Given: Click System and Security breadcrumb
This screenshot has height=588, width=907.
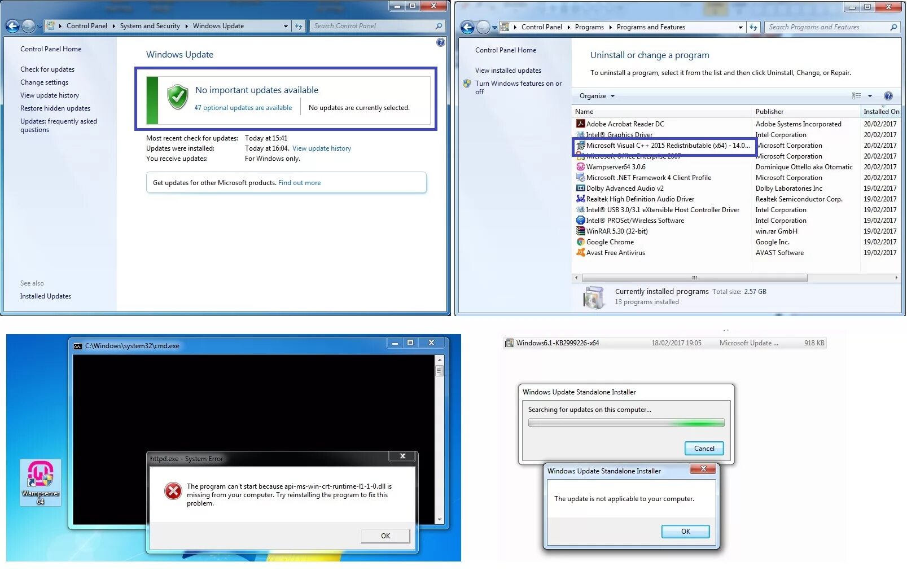Looking at the screenshot, I should click(150, 26).
